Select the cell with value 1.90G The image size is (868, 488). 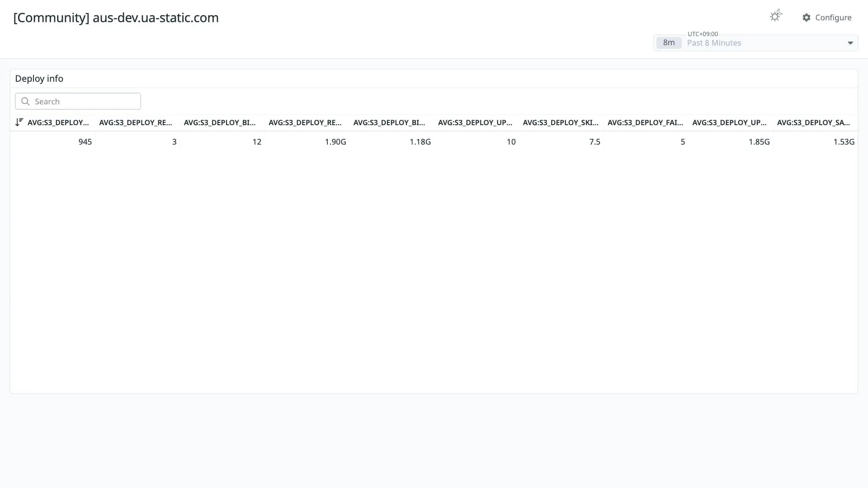(x=307, y=142)
